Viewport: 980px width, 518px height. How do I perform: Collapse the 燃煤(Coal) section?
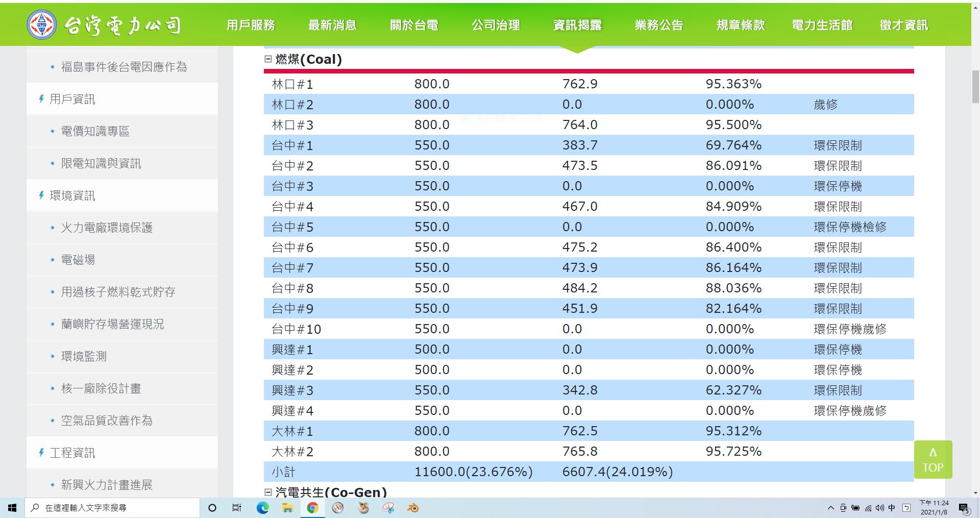268,59
